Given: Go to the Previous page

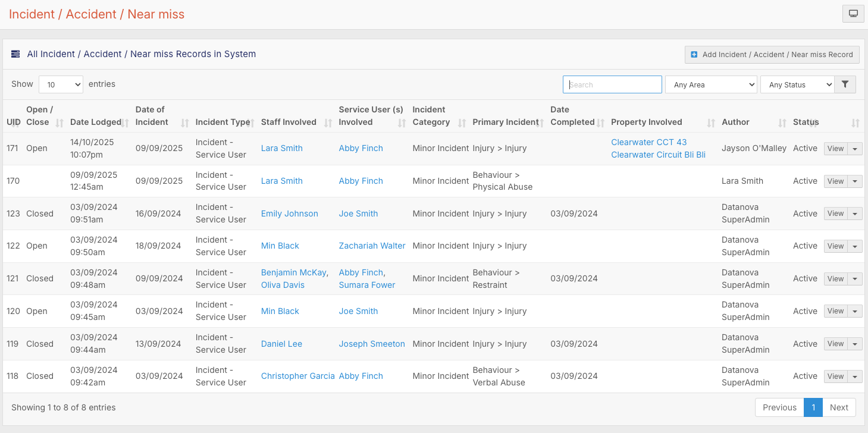Looking at the screenshot, I should click(779, 407).
